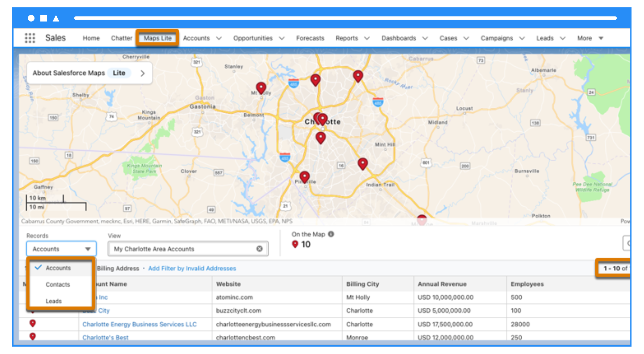Click the map pin near Mt Holly
Viewport: 644px width, 354px height.
(x=261, y=87)
